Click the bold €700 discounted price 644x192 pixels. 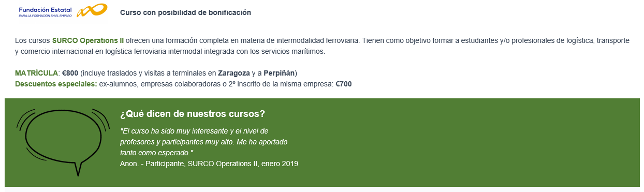344,84
